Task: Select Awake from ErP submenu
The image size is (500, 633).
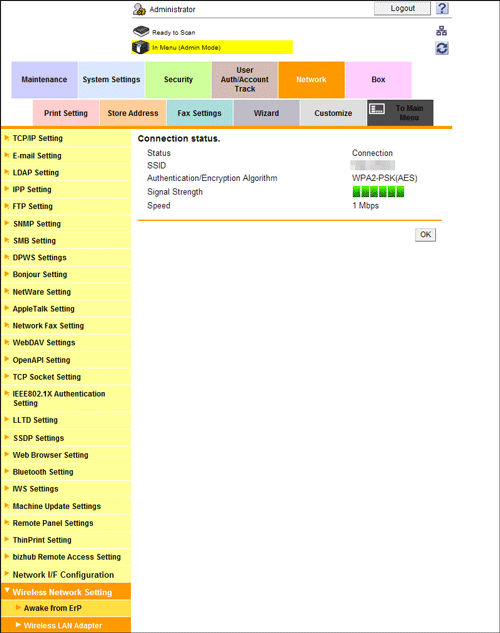Action: [x=66, y=608]
